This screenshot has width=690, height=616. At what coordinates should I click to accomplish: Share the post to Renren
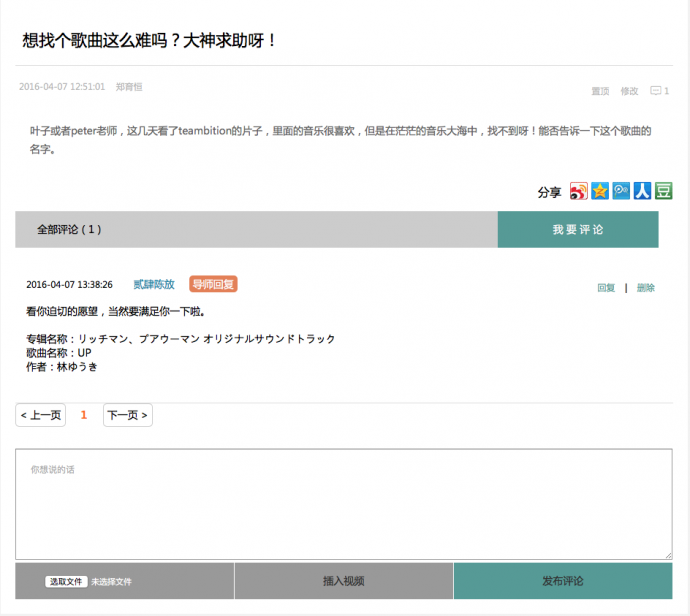[x=642, y=191]
